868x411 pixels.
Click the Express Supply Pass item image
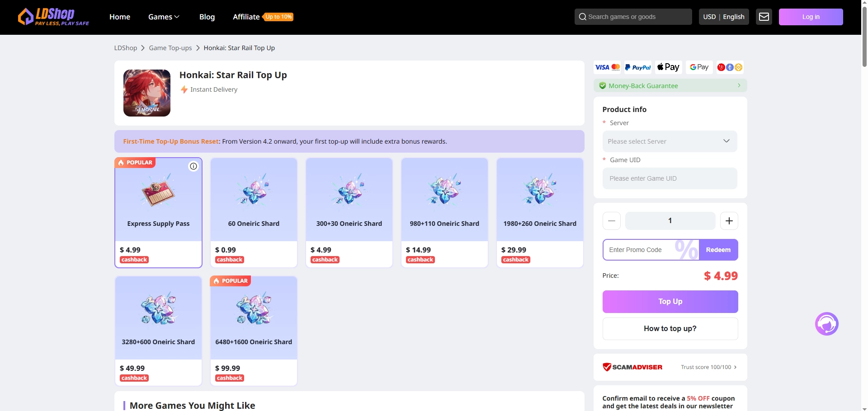click(x=158, y=191)
